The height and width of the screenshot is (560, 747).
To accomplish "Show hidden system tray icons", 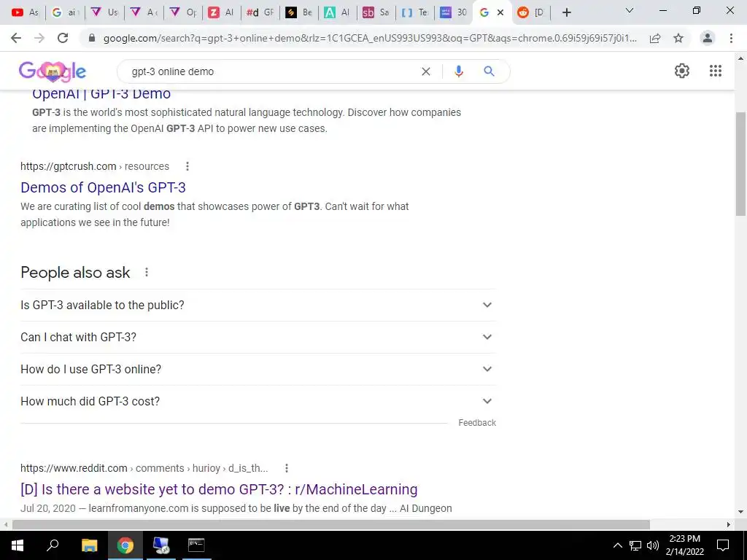I will [x=617, y=545].
